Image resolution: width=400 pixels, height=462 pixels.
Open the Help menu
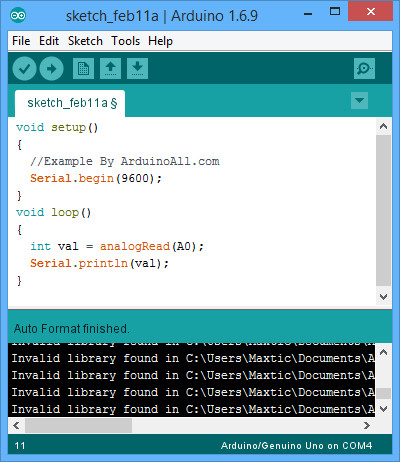tap(160, 41)
